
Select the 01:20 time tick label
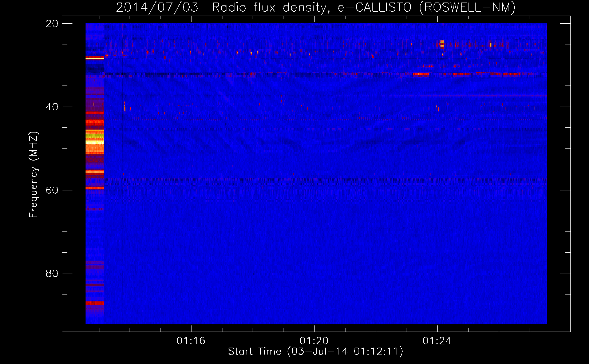coord(314,341)
